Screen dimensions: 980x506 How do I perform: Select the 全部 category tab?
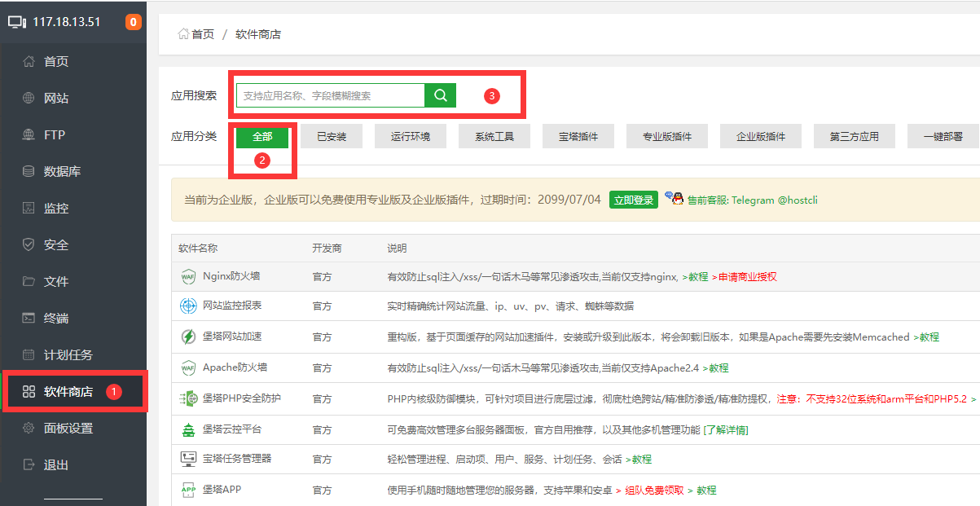pos(262,136)
